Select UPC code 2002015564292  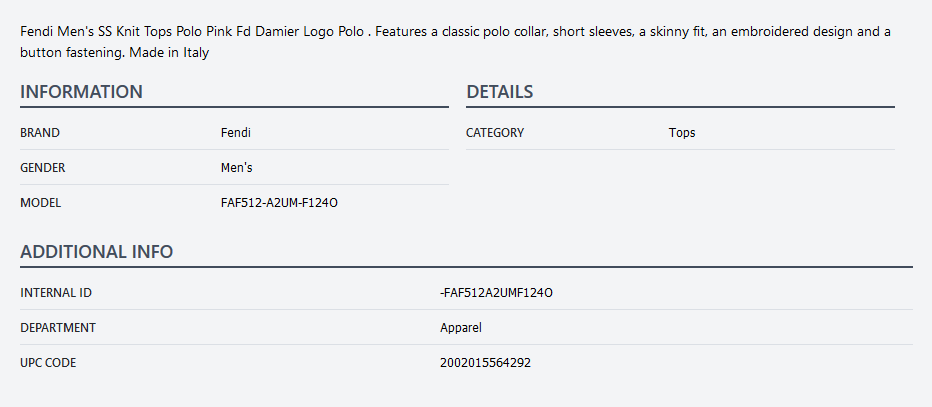click(485, 362)
